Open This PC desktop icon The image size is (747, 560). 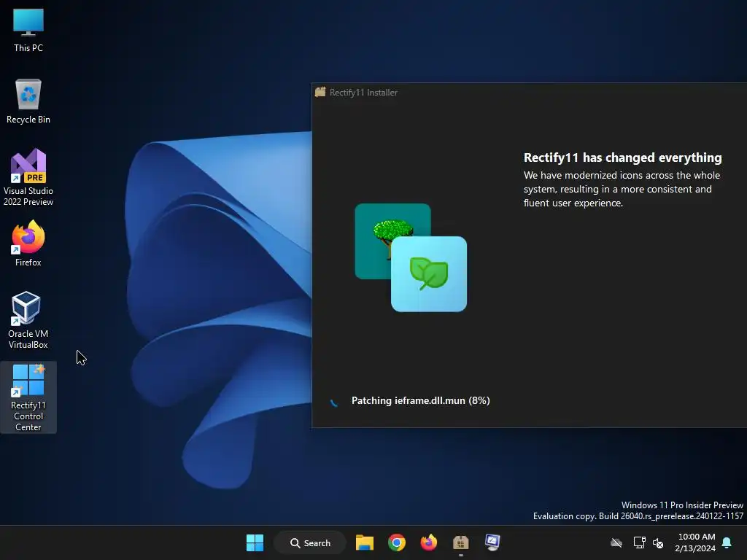(28, 29)
